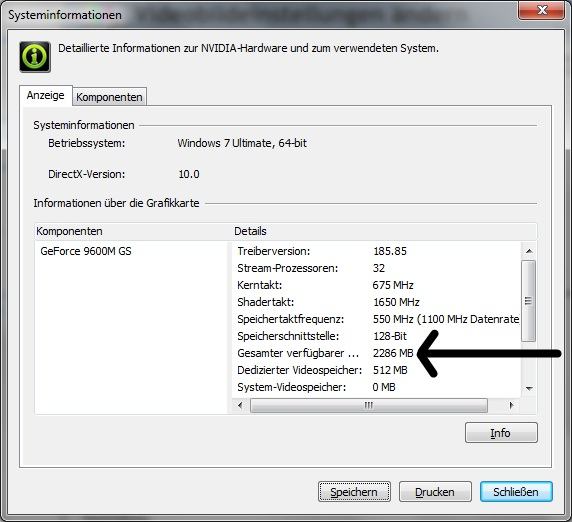572x522 pixels.
Task: Click the DirectX value 10.0
Action: (x=189, y=174)
